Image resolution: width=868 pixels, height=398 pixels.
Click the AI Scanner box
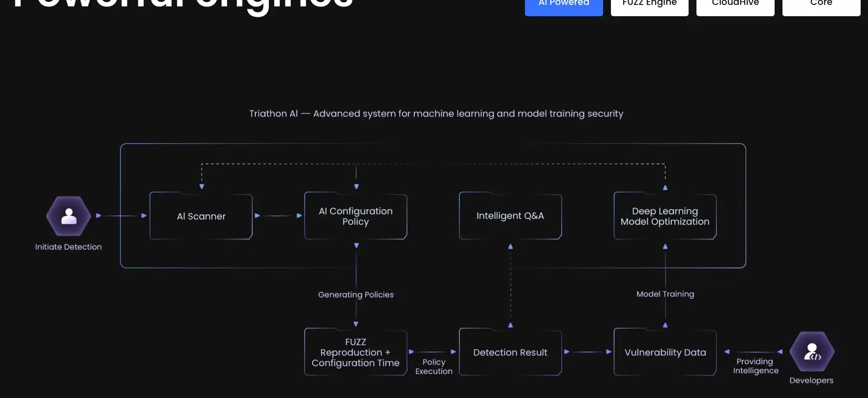[x=201, y=216]
